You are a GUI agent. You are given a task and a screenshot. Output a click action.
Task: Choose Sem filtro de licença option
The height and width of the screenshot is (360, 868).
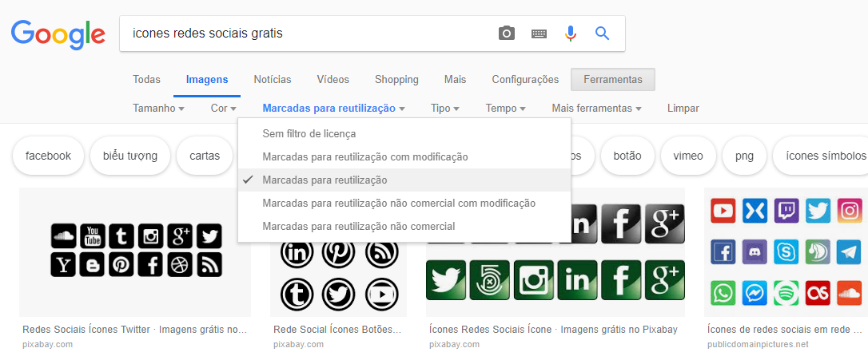[404, 134]
